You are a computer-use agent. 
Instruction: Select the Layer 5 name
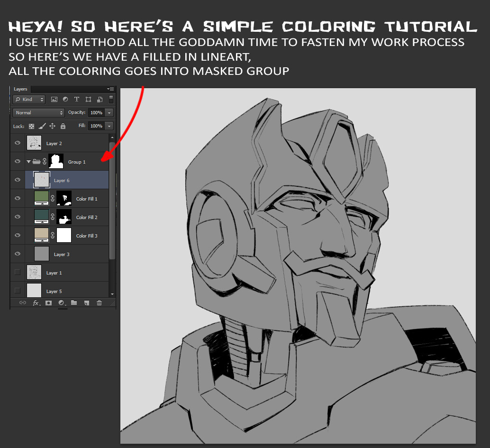point(54,292)
